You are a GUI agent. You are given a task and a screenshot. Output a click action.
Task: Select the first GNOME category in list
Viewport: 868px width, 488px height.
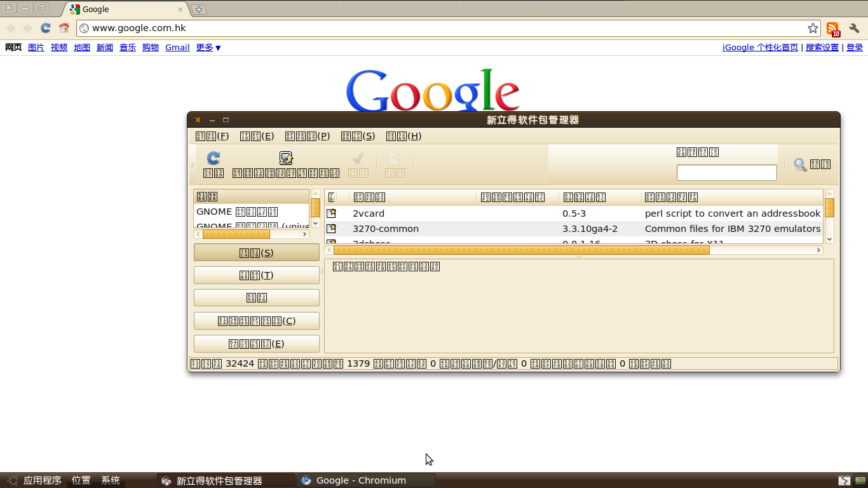[237, 212]
